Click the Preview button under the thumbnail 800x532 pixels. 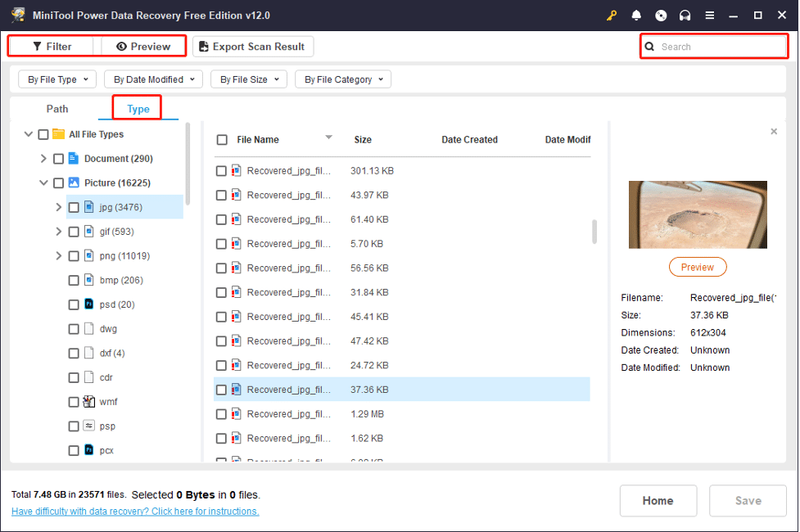697,267
